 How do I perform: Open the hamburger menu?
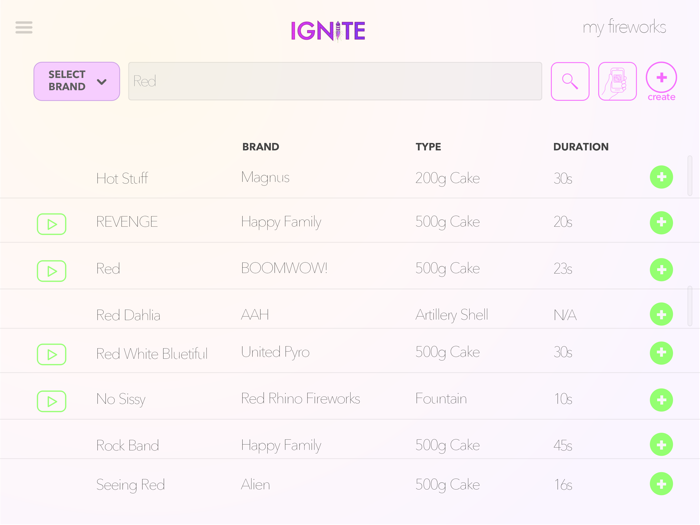pos(24,27)
